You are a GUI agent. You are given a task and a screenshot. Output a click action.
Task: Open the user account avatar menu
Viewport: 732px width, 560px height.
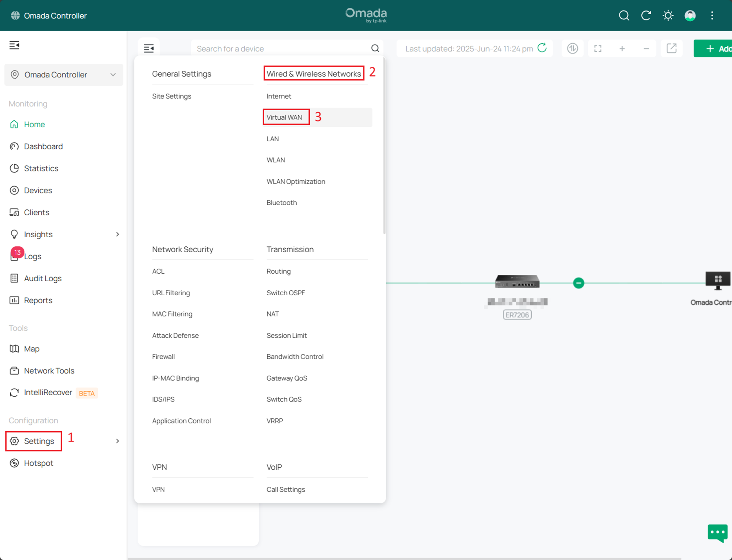(690, 15)
